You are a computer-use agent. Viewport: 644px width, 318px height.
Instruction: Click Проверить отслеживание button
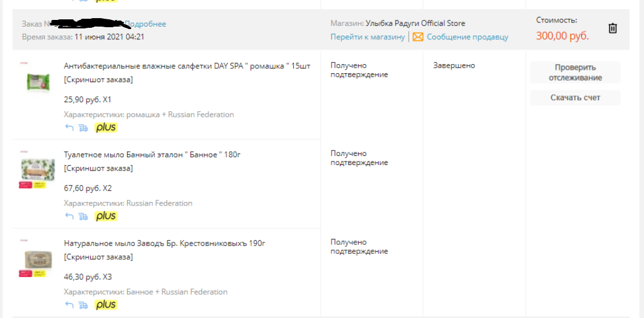point(575,73)
